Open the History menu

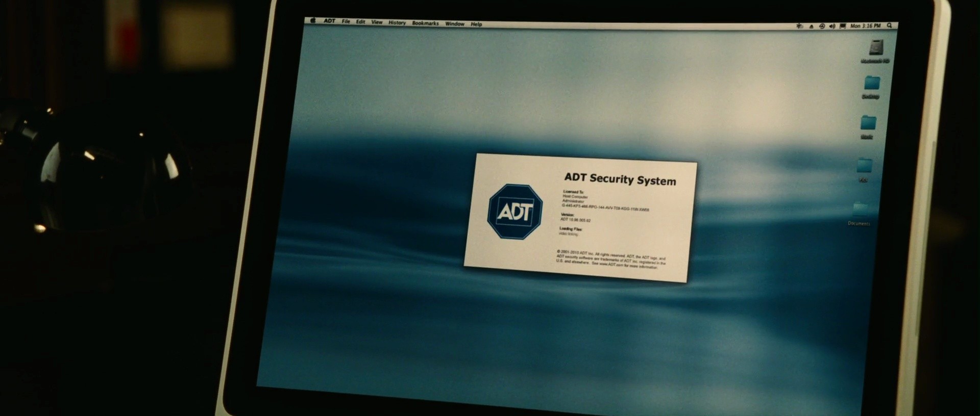(397, 23)
